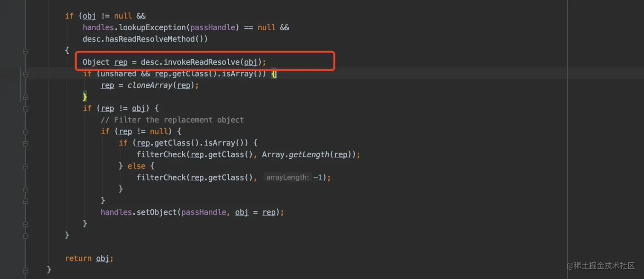Image resolution: width=644 pixels, height=279 pixels.
Task: Collapse fold marker on the '} else {' line
Action: 26,166
